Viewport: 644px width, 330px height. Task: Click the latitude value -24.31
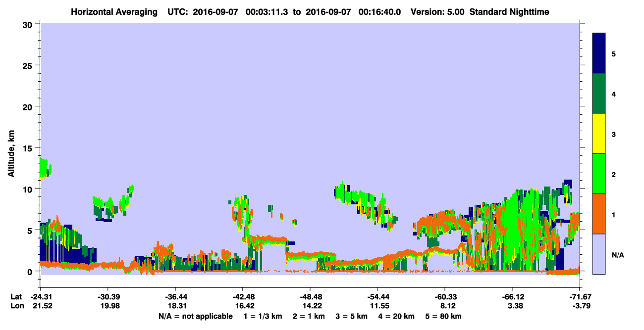pyautogui.click(x=40, y=297)
